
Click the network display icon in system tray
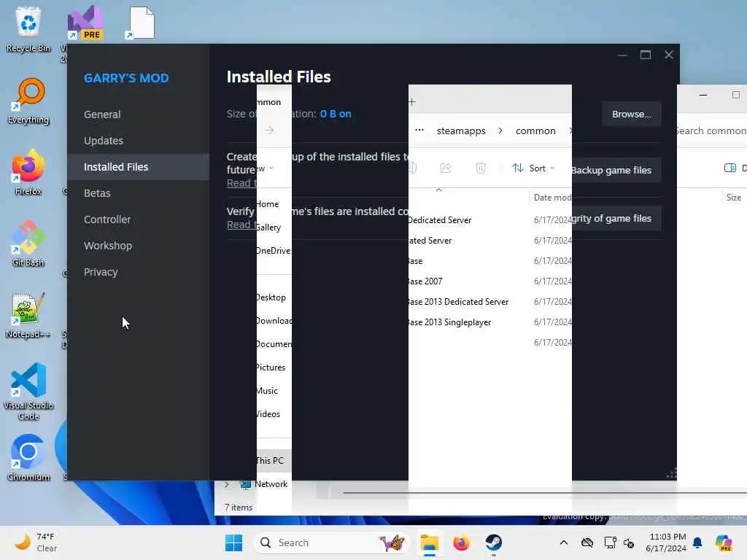click(x=610, y=542)
